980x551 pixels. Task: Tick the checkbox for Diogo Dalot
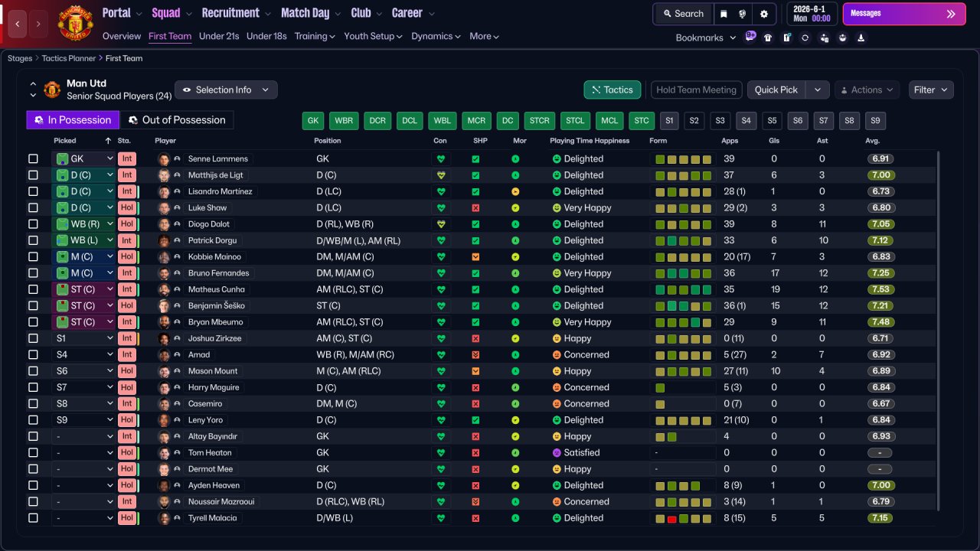(33, 224)
